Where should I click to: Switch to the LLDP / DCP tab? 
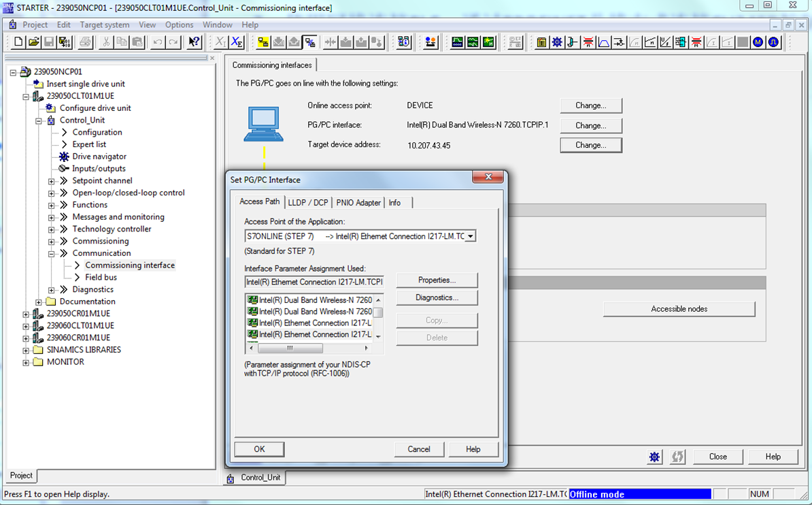[307, 203]
